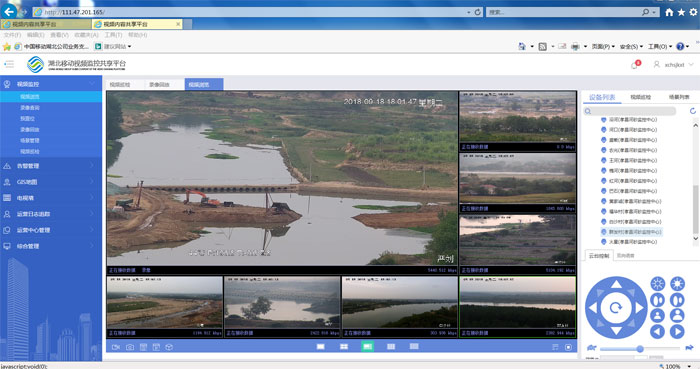Click the device list search field
The height and width of the screenshot is (369, 700).
point(629,111)
